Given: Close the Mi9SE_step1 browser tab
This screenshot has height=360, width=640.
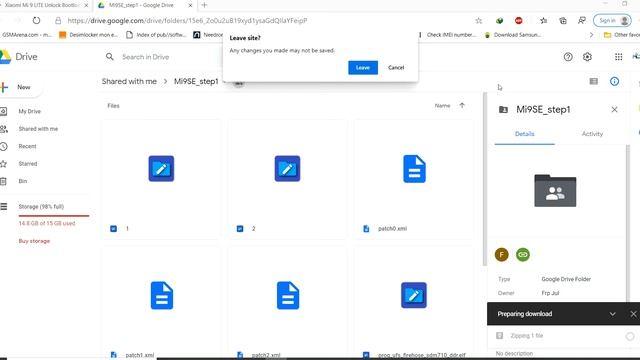Looking at the screenshot, I should (190, 5).
